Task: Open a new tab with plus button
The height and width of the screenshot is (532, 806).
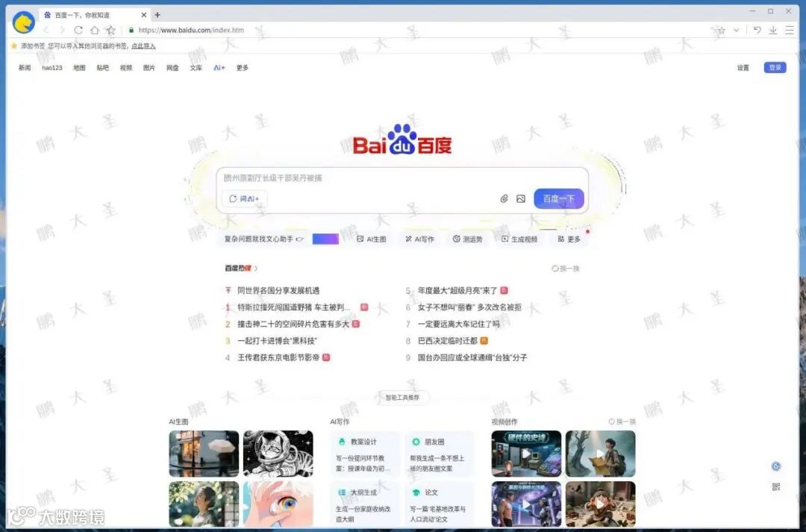Action: point(157,15)
